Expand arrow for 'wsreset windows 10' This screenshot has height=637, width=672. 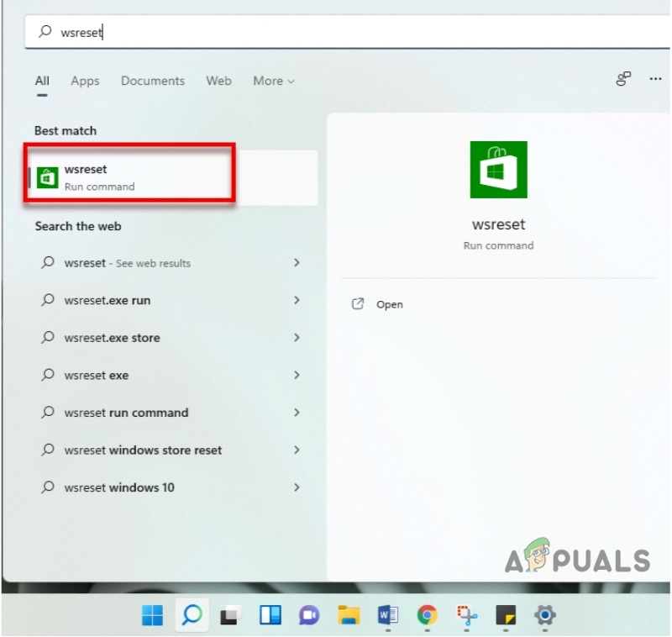297,487
